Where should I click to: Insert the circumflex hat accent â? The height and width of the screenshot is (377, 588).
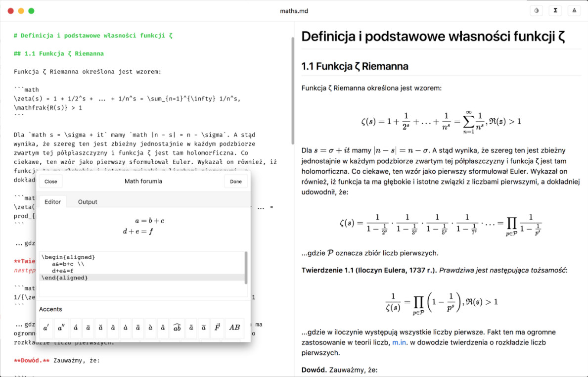coord(163,328)
